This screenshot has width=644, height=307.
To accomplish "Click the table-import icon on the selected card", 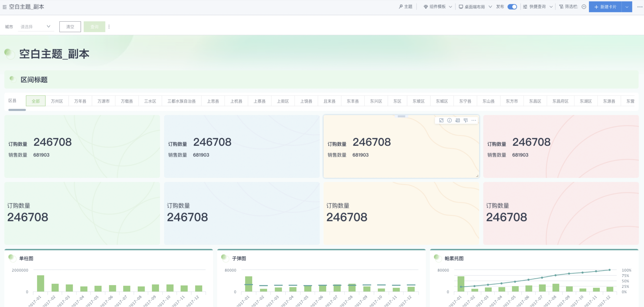I will click(x=457, y=120).
